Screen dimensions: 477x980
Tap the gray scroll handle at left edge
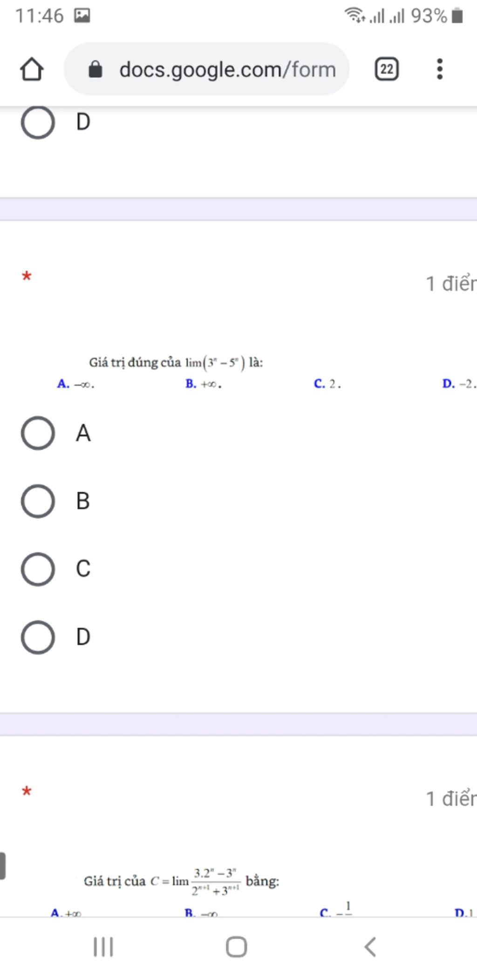pos(2,866)
